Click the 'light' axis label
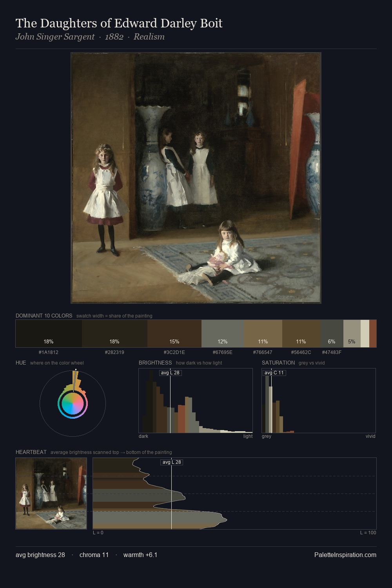The image size is (392, 588). point(248,436)
